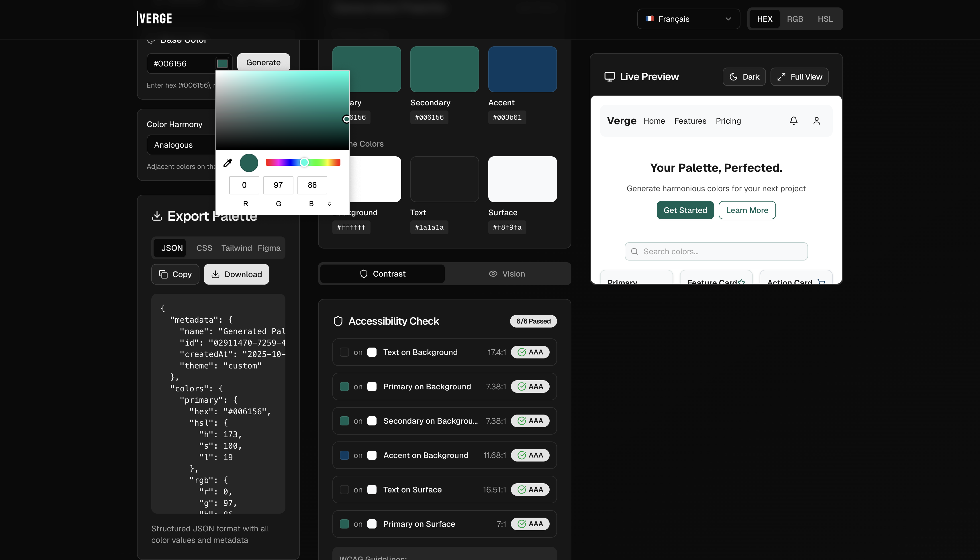The height and width of the screenshot is (560, 980).
Task: Click the shield icon beside Accessibility Check
Action: pyautogui.click(x=338, y=321)
